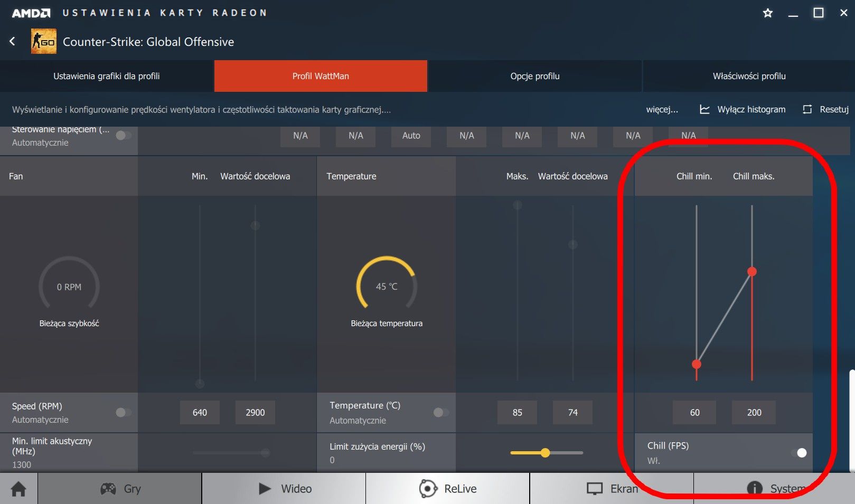The width and height of the screenshot is (855, 504).
Task: Go back using the back arrow
Action: click(13, 41)
